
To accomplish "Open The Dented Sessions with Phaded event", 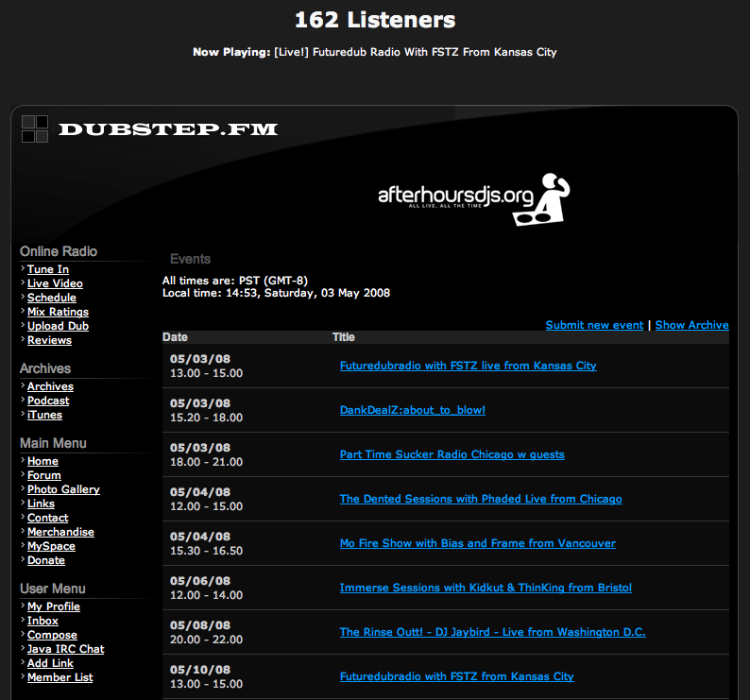I will 481,499.
